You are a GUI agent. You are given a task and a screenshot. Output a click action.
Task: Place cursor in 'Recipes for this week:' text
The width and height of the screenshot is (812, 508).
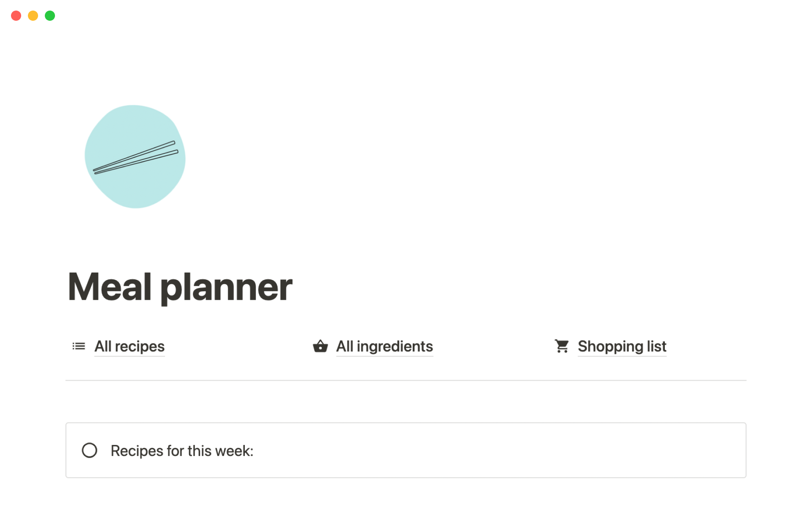click(x=182, y=451)
